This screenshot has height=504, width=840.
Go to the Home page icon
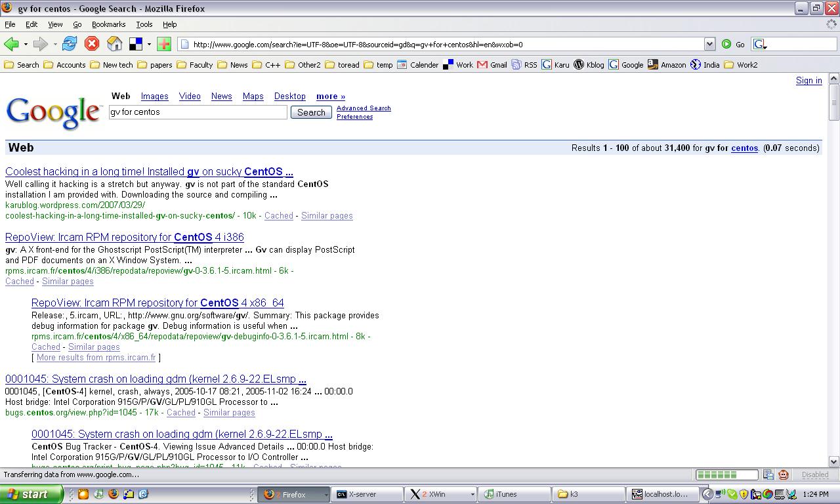tap(115, 44)
